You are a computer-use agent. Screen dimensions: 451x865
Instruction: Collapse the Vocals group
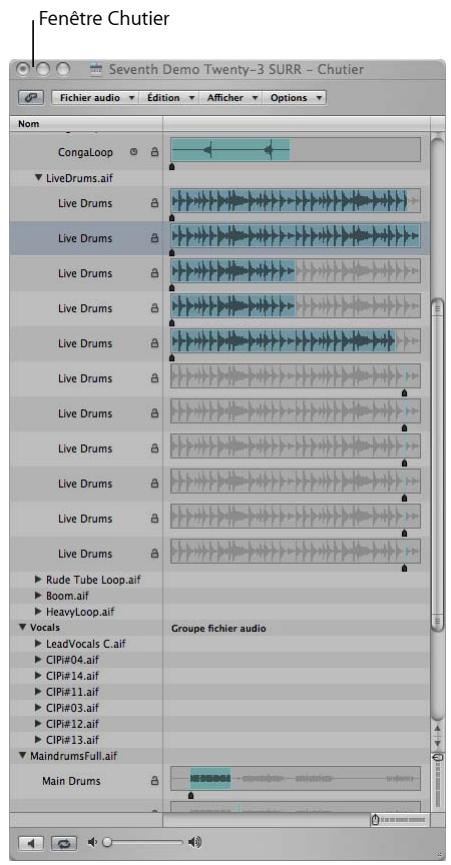(23, 627)
